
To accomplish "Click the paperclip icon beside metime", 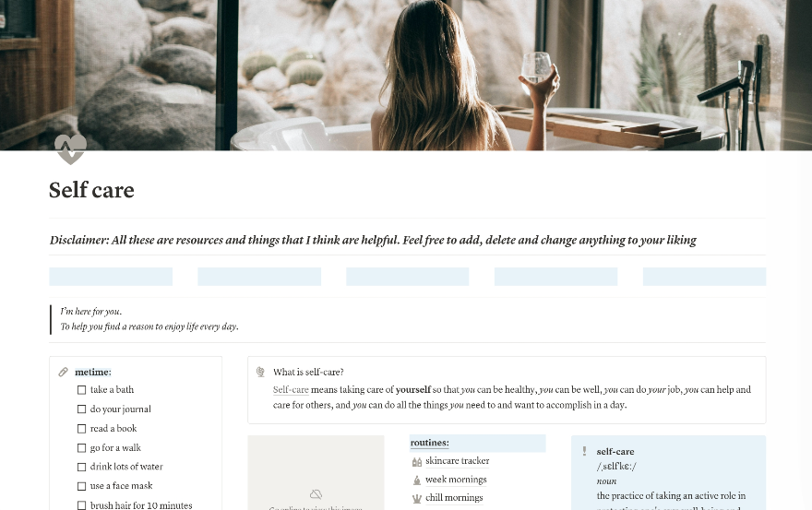I will (x=63, y=372).
